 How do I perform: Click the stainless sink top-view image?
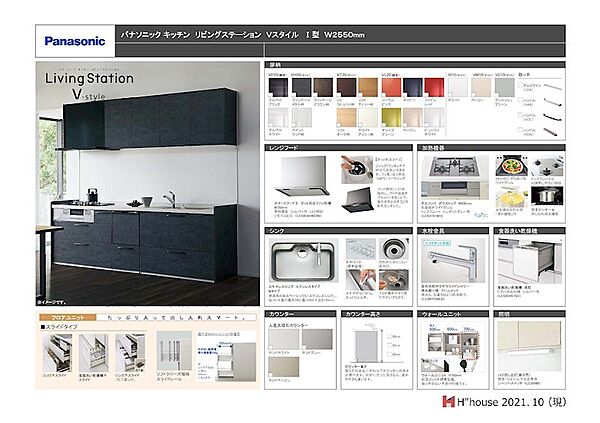[303, 261]
